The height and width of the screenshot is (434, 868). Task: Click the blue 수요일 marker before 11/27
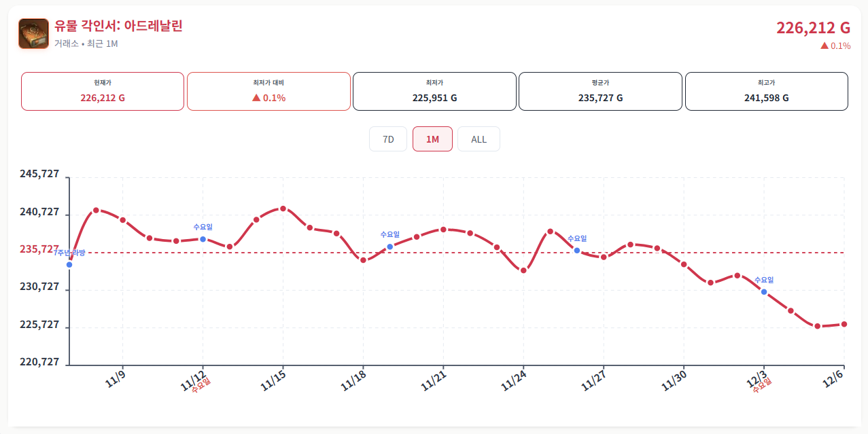577,251
